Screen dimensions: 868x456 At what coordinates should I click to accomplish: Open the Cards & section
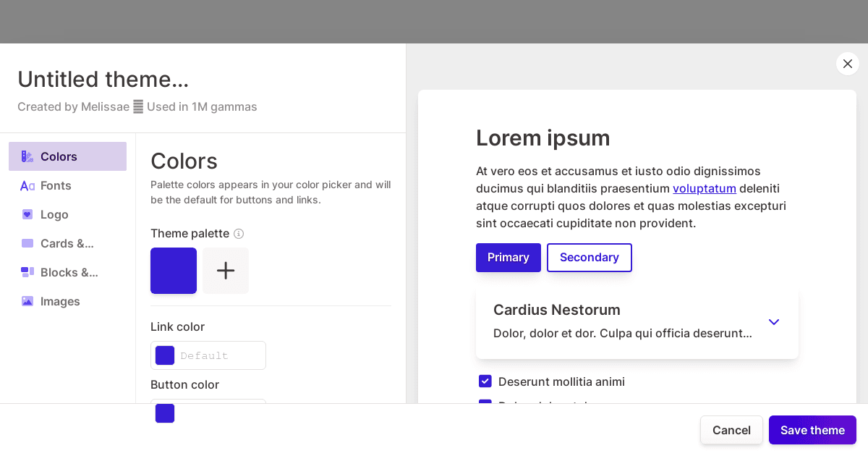coord(67,243)
